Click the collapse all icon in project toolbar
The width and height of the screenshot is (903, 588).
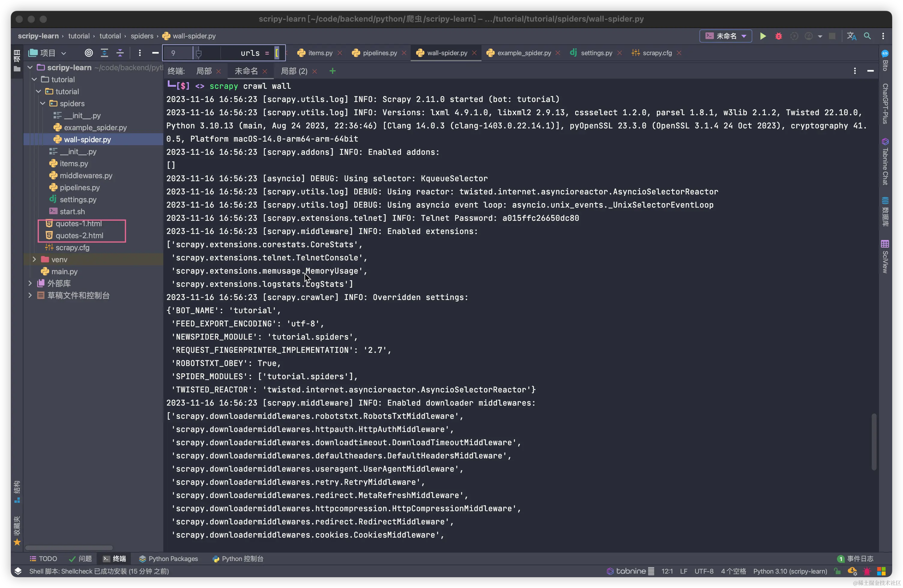120,53
